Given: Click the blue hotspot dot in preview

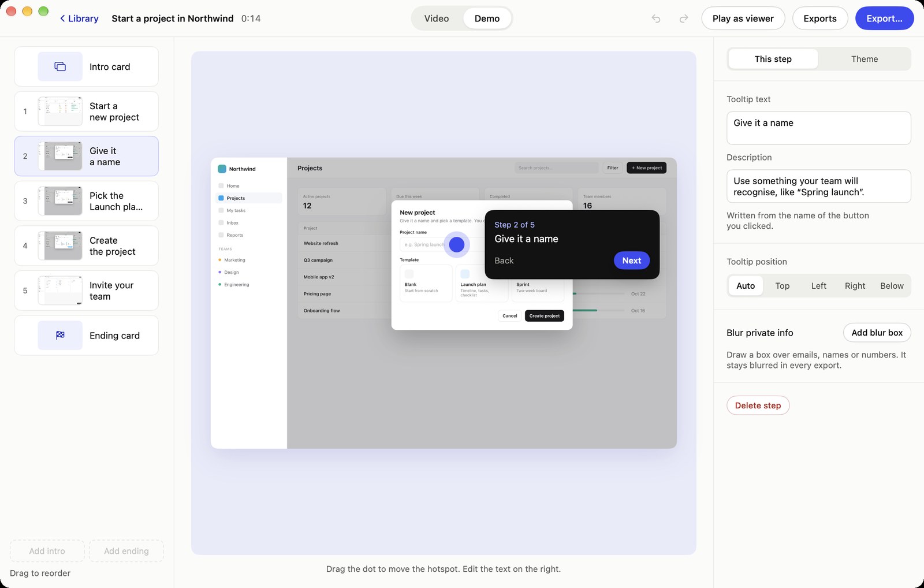Looking at the screenshot, I should click(x=457, y=244).
